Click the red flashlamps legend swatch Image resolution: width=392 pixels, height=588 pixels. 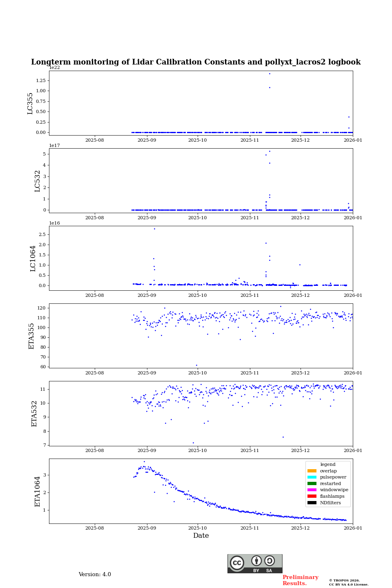coord(312,497)
